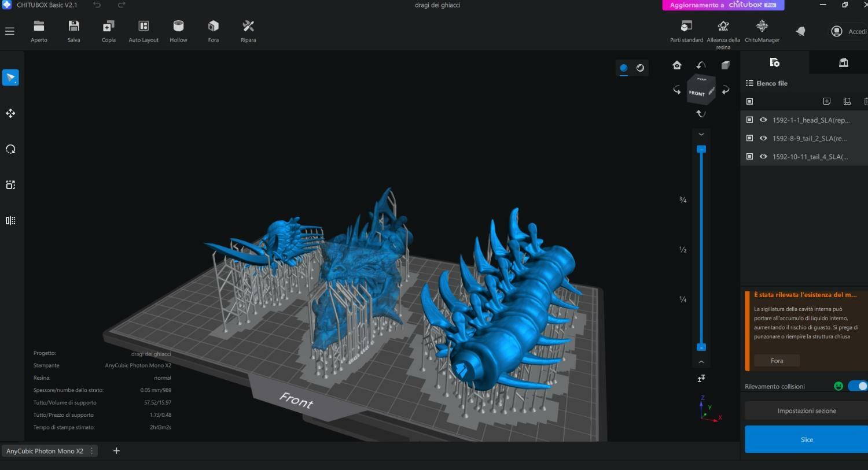868x470 pixels.
Task: Click the layer-step icon below the slider
Action: (x=701, y=379)
